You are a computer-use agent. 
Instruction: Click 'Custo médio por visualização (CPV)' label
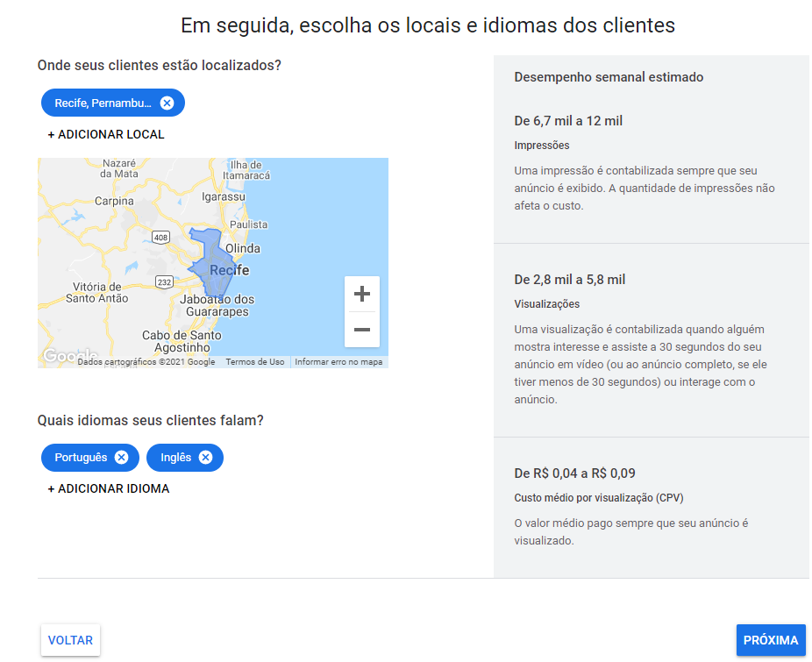[x=599, y=498]
